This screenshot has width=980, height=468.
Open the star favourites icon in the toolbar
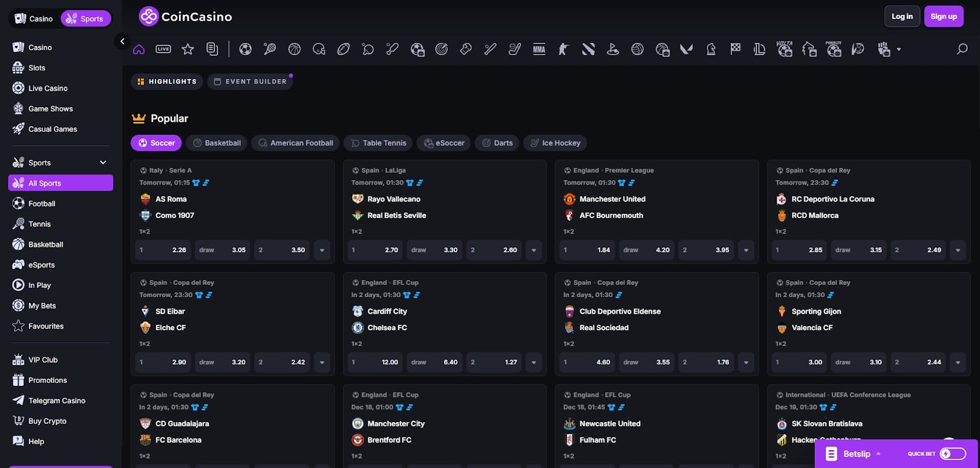tap(188, 49)
